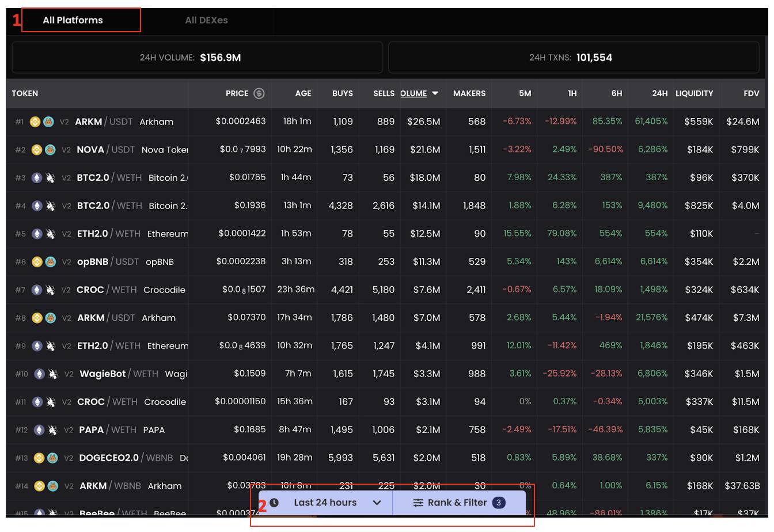
Task: Click the PancakeSwap icon in row #6 opBNB
Action: [x=50, y=262]
